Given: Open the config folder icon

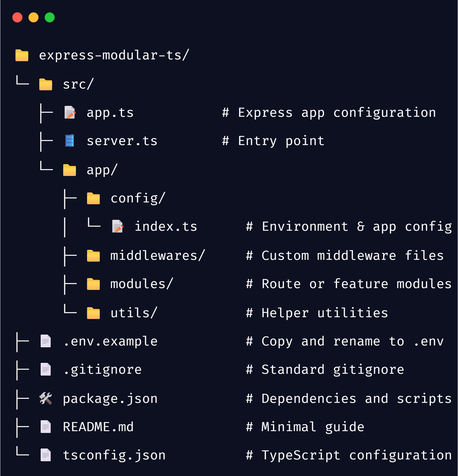Looking at the screenshot, I should click(93, 198).
